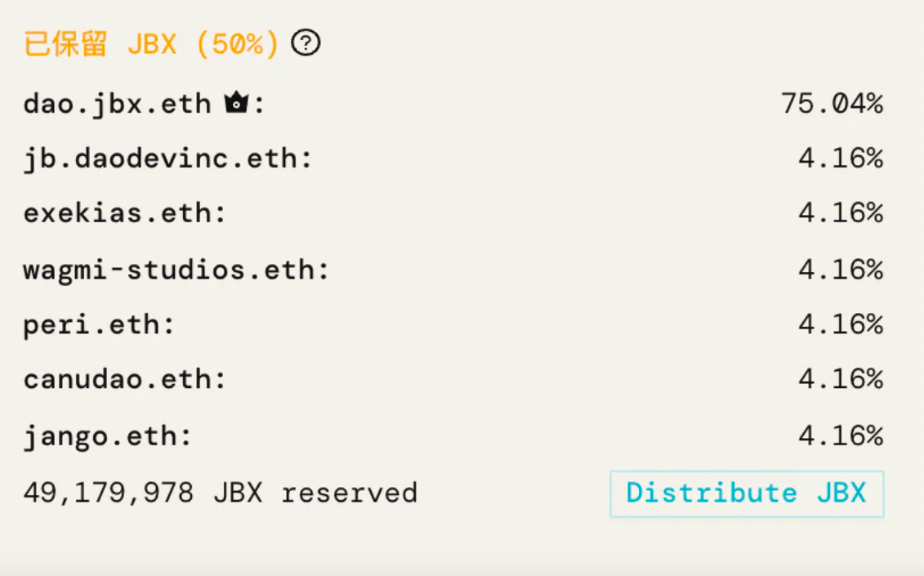Click exekias.eth 4.16% percentage value
The image size is (924, 576).
[841, 212]
